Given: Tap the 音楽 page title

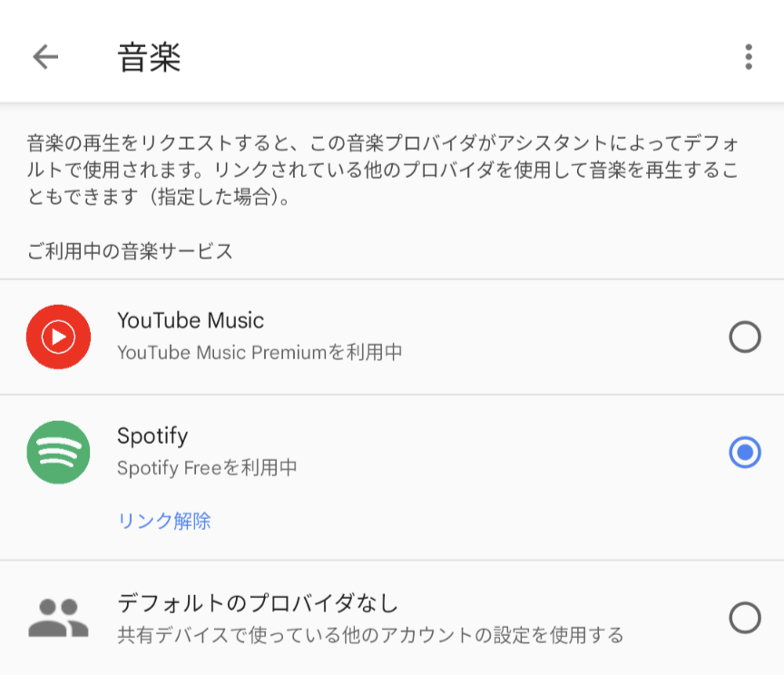Looking at the screenshot, I should click(x=149, y=57).
